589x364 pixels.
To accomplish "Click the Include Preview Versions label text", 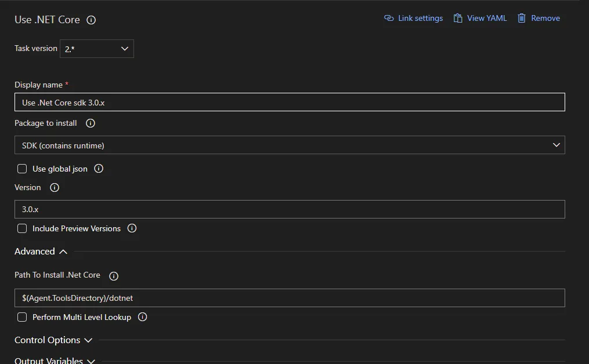I will click(x=77, y=228).
